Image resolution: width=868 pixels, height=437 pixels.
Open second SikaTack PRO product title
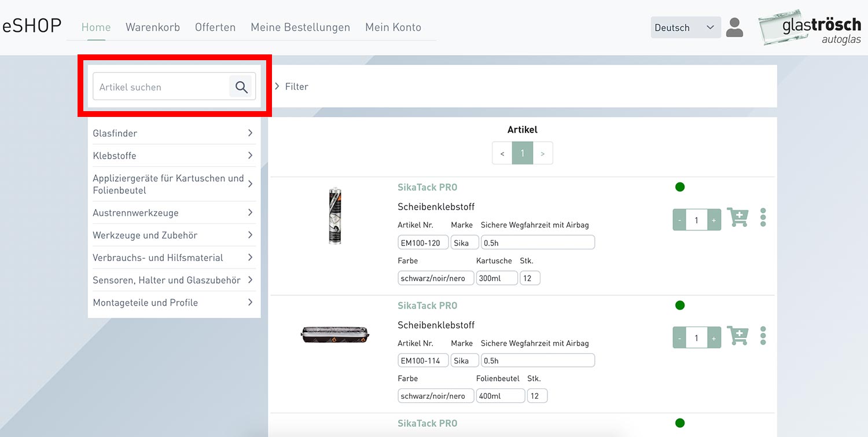tap(428, 306)
